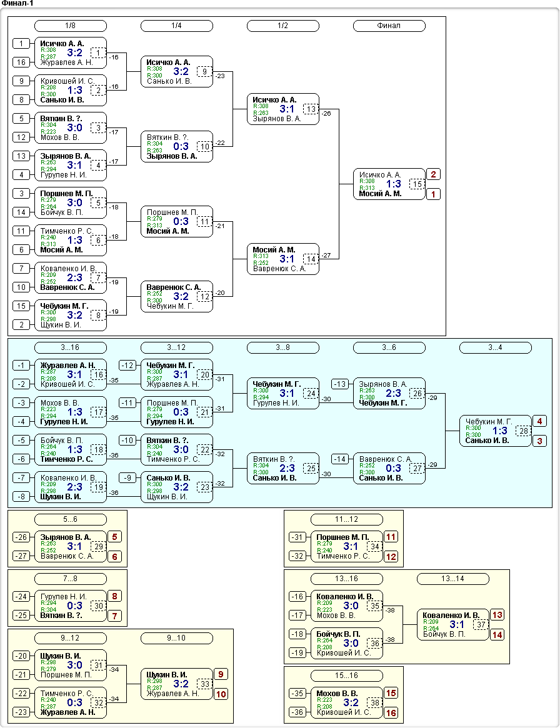This screenshot has width=560, height=728.
Task: Open match 24 Чебукин vs Гурулев 3:1
Action: click(283, 394)
